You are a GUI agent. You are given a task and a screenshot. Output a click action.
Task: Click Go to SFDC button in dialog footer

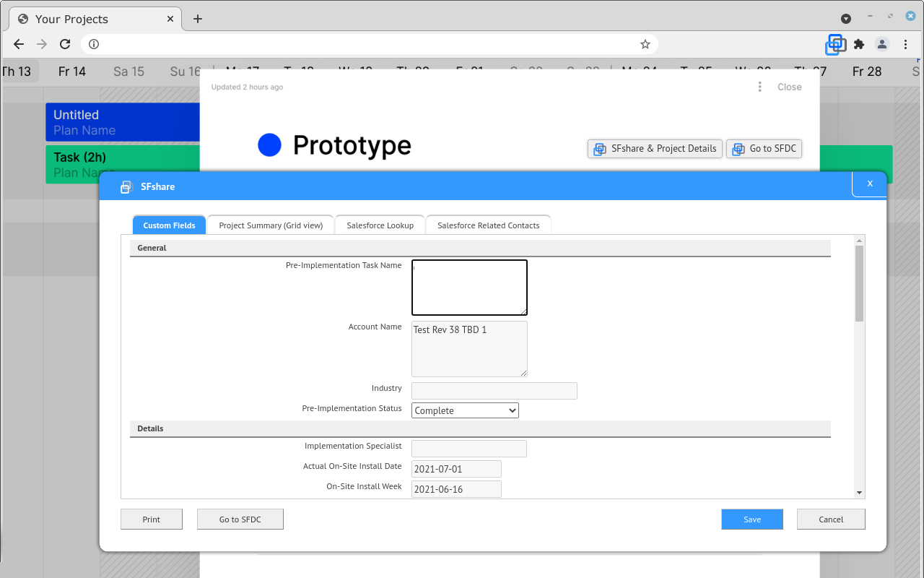240,519
